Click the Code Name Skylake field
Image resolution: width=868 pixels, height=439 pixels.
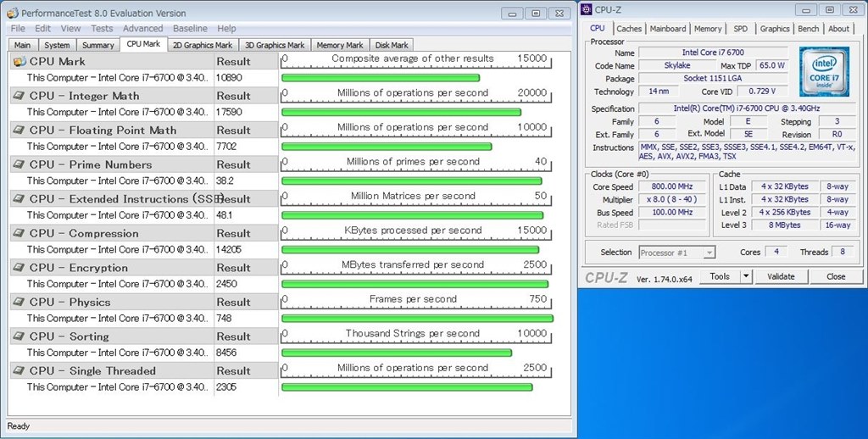(677, 65)
